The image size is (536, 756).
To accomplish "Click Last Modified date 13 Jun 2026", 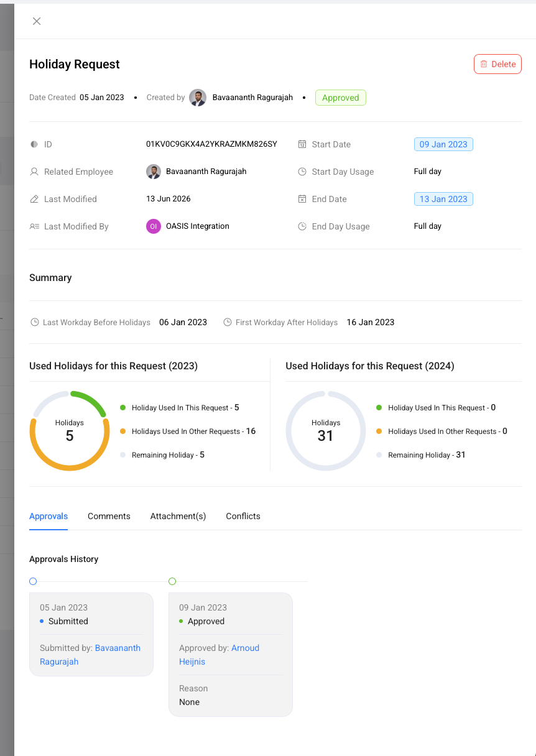I will click(169, 199).
